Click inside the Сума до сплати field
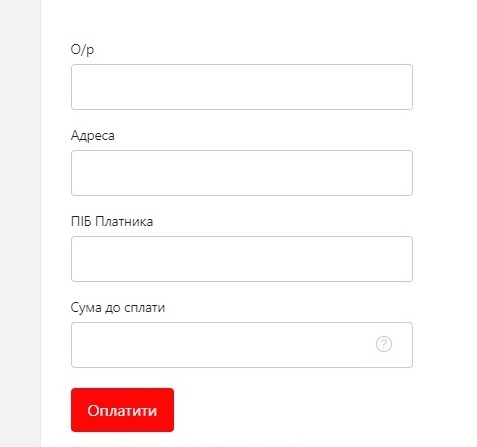477x447 pixels. pyautogui.click(x=242, y=345)
